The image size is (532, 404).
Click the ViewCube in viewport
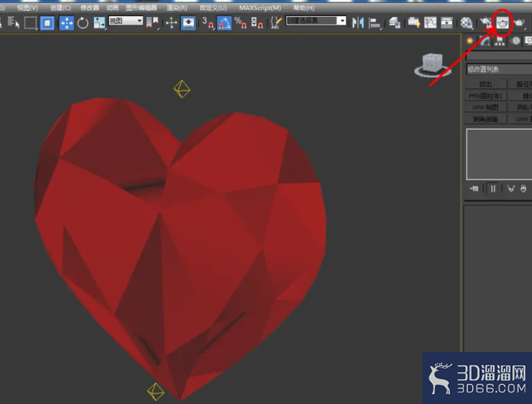click(x=432, y=64)
